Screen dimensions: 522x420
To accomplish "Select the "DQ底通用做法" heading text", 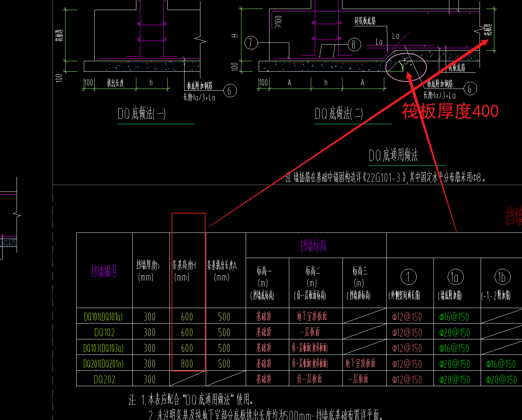I will 393,155.
